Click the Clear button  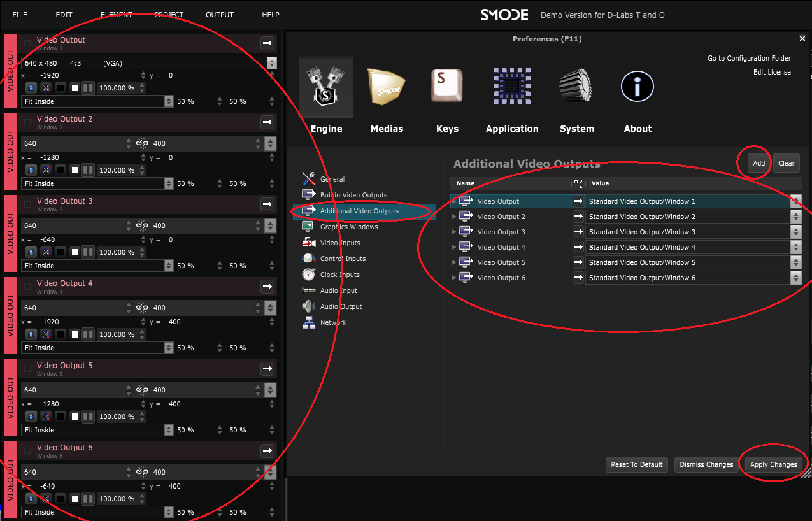tap(787, 163)
